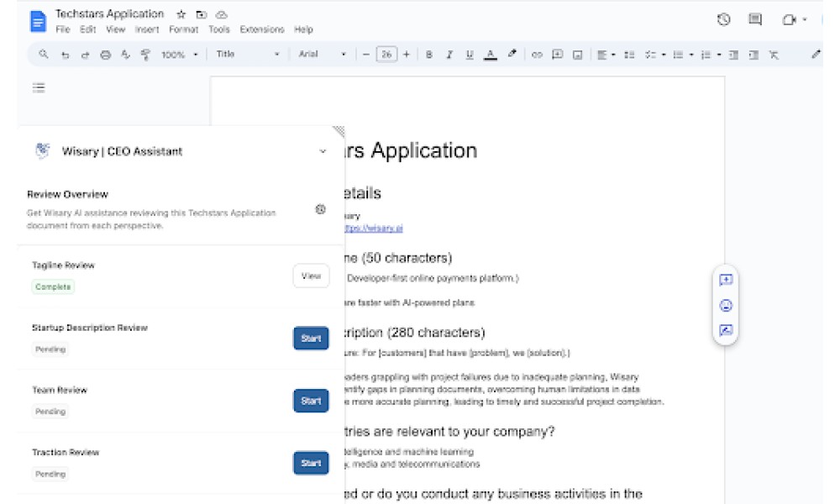View the completed Tagline Review

point(312,276)
